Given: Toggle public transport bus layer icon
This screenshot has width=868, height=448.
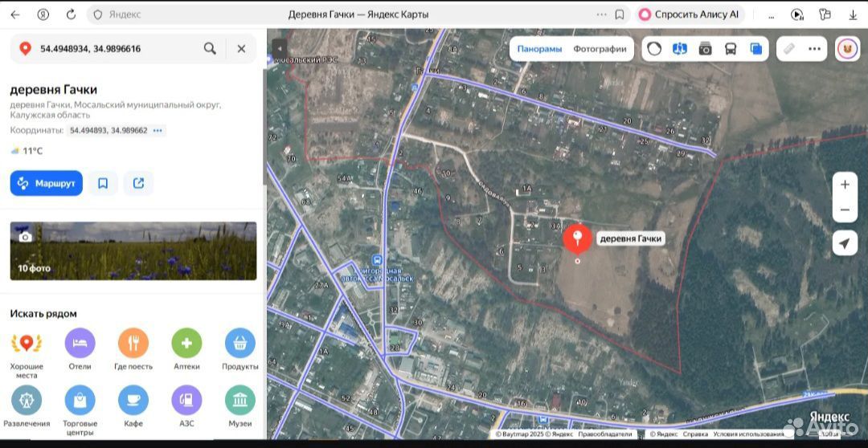Looking at the screenshot, I should click(731, 49).
